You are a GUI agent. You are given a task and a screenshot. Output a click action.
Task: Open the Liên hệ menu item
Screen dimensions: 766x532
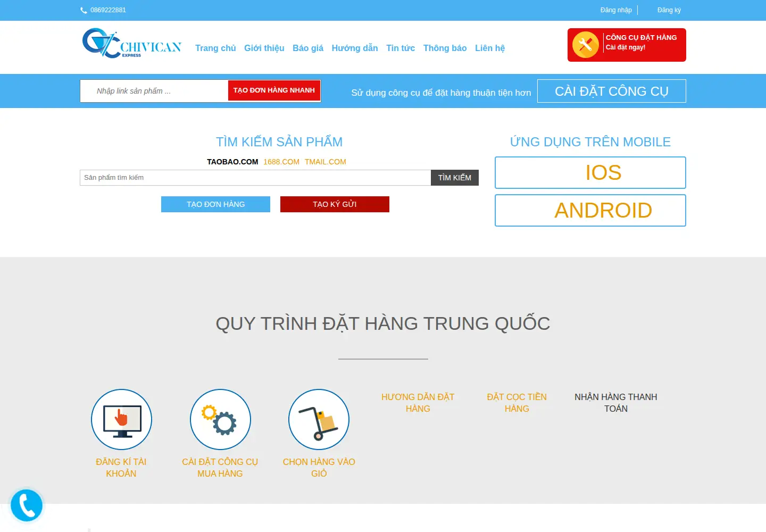(490, 48)
